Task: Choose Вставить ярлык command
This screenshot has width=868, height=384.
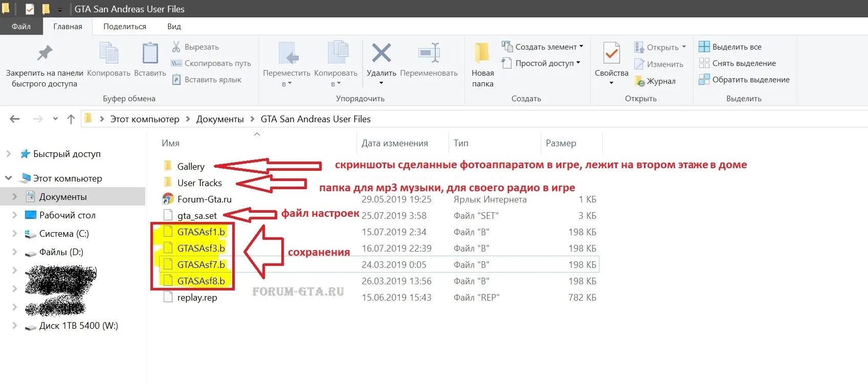Action: 207,80
